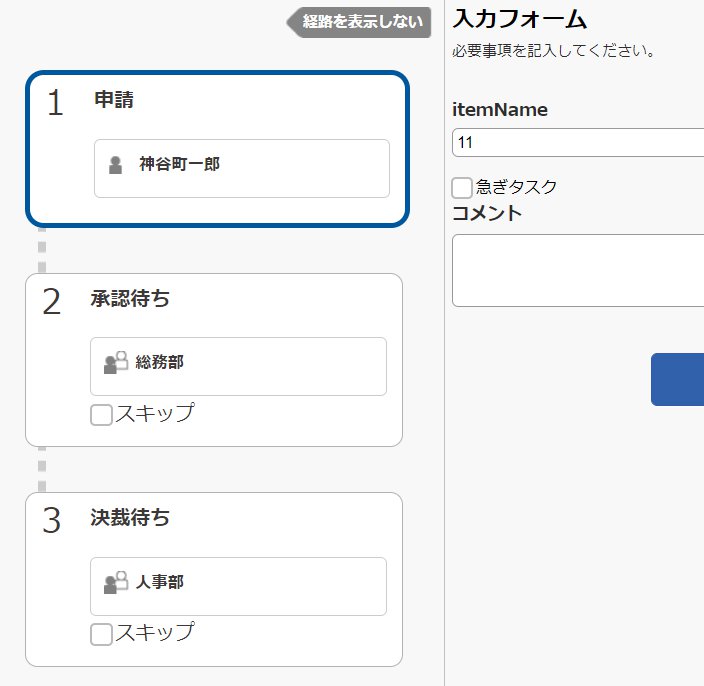Click the person icon beside 神谷町一郎
The image size is (704, 686).
(x=115, y=165)
